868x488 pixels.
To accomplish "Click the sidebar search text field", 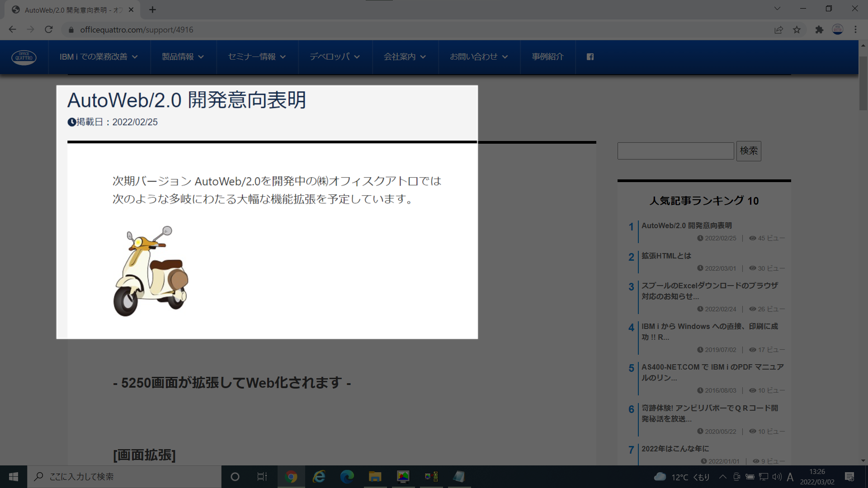I will (675, 151).
